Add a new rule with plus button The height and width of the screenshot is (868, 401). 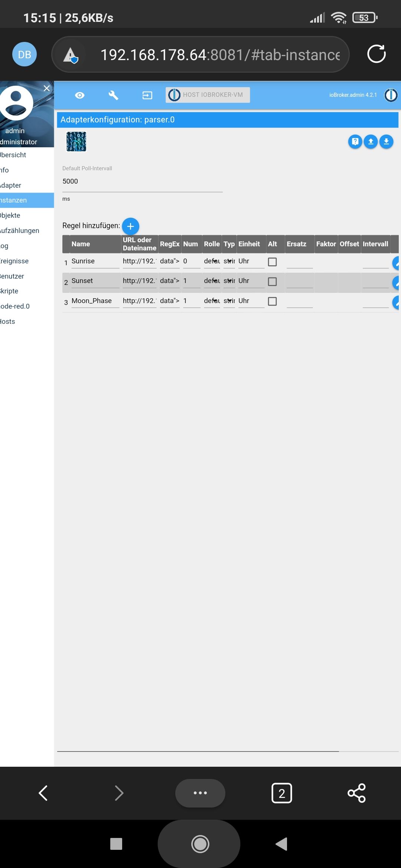click(130, 226)
